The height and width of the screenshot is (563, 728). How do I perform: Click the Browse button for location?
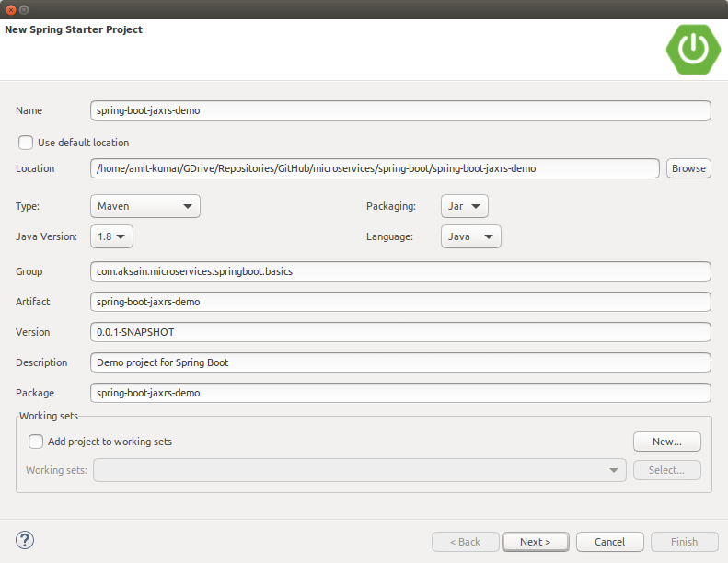(x=688, y=168)
